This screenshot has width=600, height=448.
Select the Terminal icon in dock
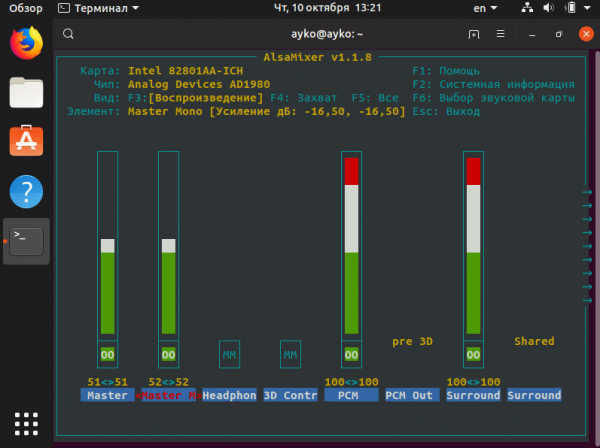(26, 241)
